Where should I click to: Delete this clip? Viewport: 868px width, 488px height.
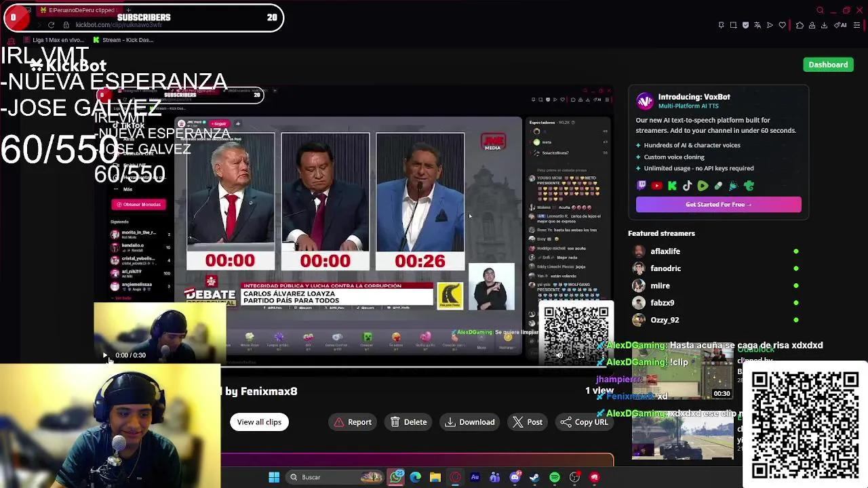pyautogui.click(x=409, y=422)
